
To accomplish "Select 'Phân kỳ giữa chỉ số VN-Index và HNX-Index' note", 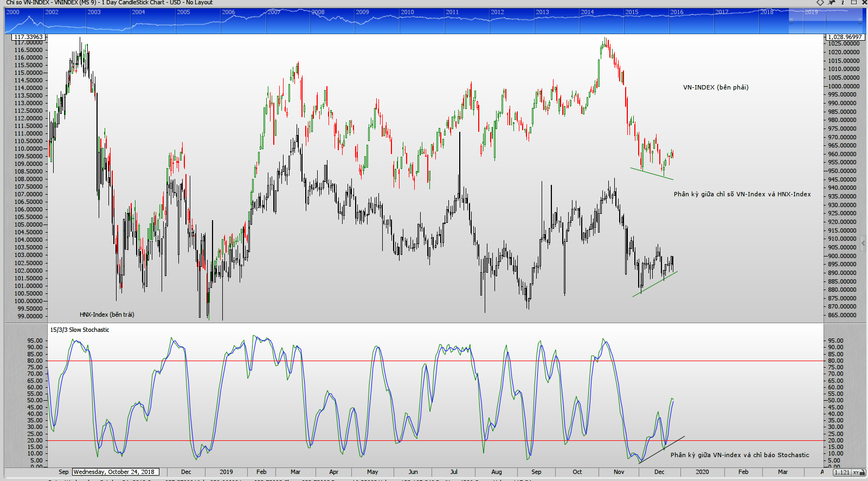I will point(742,194).
